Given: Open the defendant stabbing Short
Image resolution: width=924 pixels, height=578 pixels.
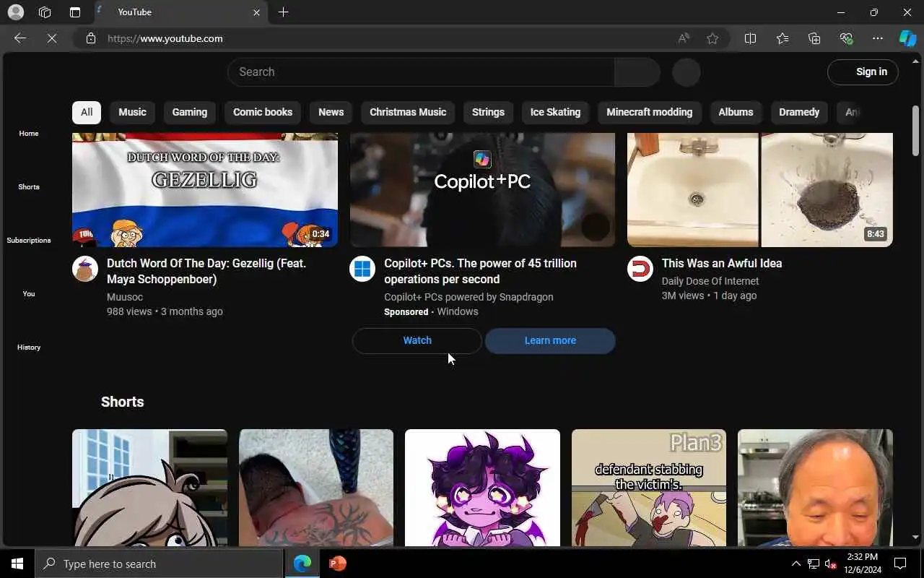Looking at the screenshot, I should pos(649,488).
